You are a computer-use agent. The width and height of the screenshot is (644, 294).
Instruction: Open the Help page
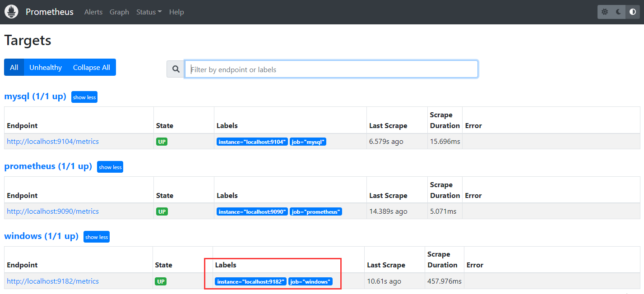176,12
